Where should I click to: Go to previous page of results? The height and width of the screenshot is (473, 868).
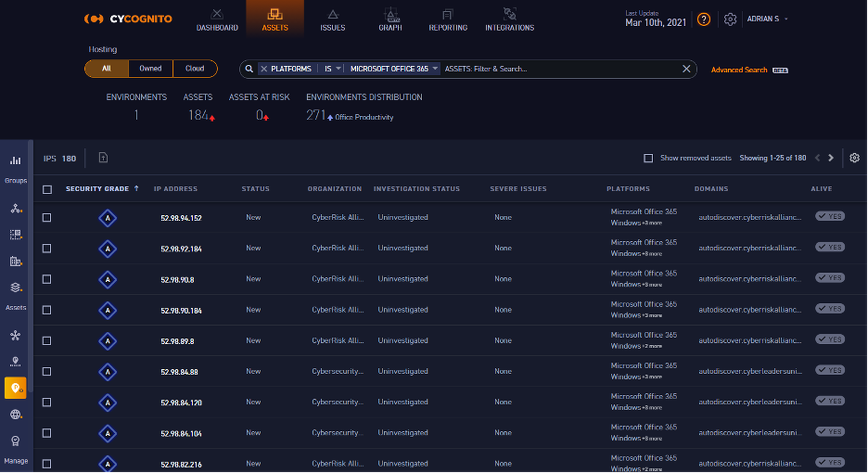pyautogui.click(x=817, y=158)
